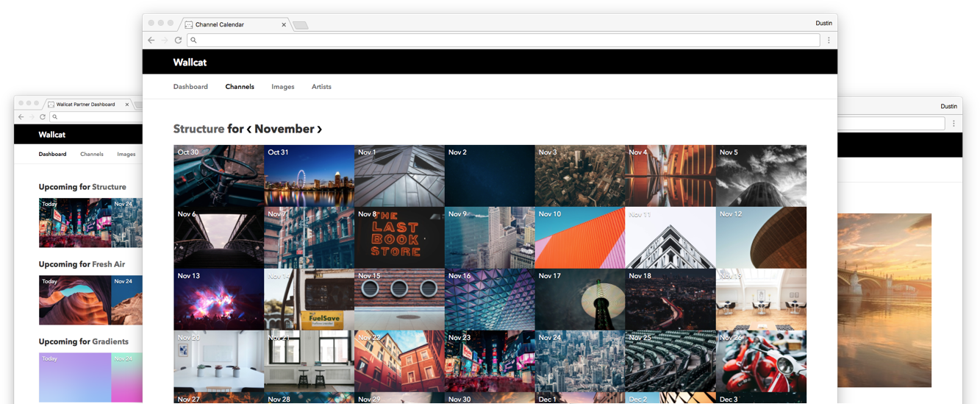980x404 pixels.
Task: Open Nov 24 gradient under Upcoming for Gradients
Action: pos(126,378)
